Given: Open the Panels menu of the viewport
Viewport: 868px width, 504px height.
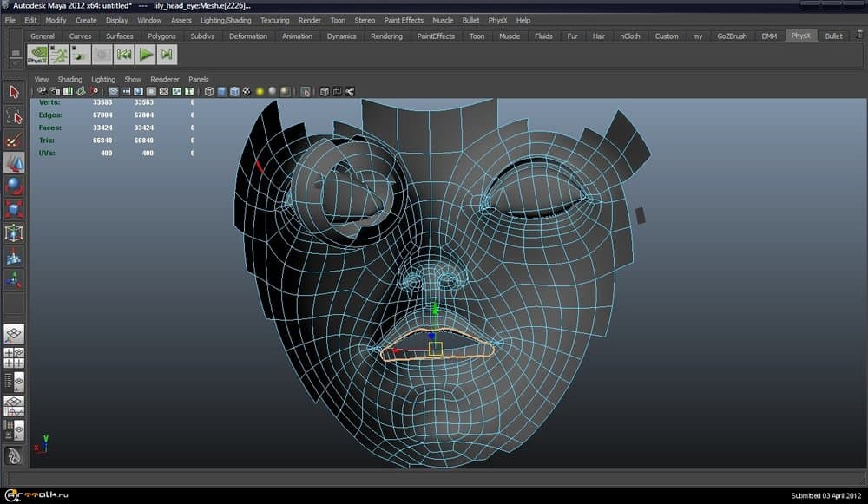Looking at the screenshot, I should tap(198, 79).
